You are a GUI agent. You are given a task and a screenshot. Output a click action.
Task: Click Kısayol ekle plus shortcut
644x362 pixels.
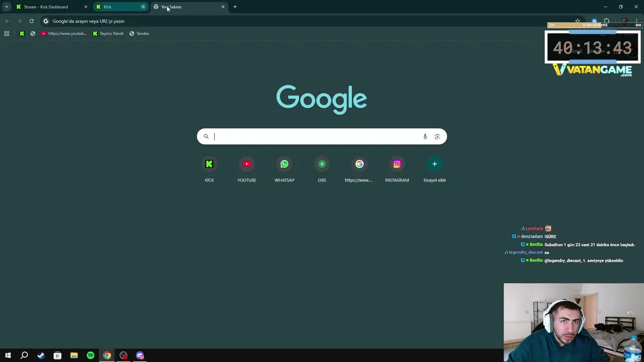click(x=435, y=170)
